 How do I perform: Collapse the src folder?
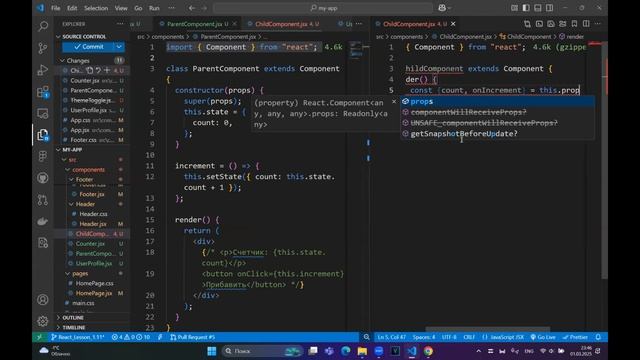pyautogui.click(x=64, y=160)
